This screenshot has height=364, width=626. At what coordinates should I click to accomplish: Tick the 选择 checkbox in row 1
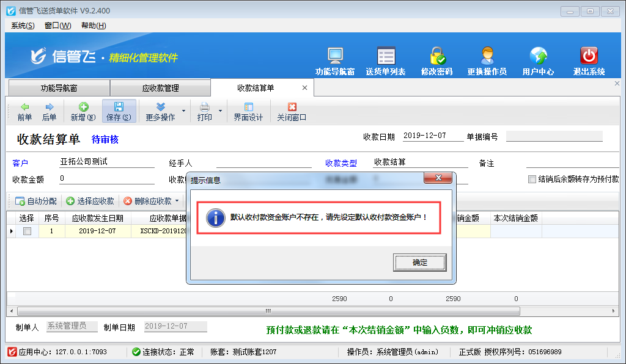pos(27,231)
